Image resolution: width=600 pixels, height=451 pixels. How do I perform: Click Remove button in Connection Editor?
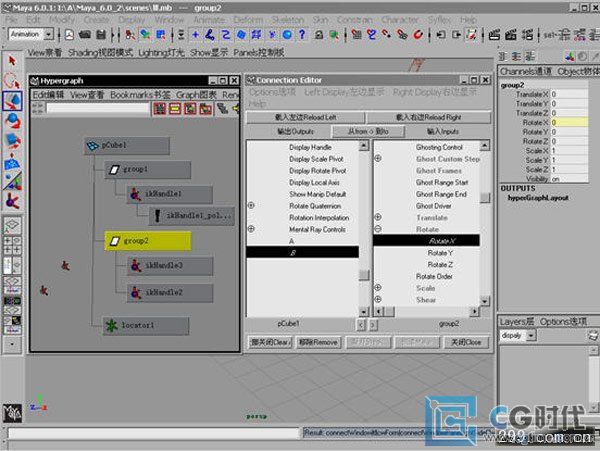(318, 342)
